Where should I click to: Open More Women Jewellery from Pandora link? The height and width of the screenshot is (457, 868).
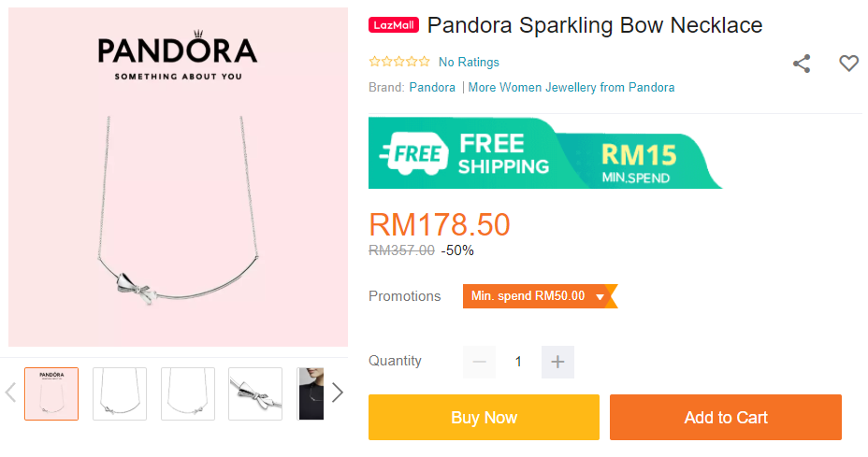pos(571,88)
